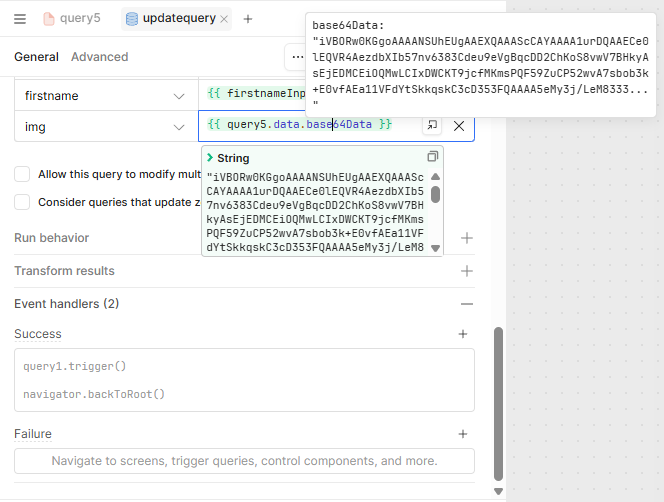
Task: Check the Consider queries that update option
Action: click(22, 202)
